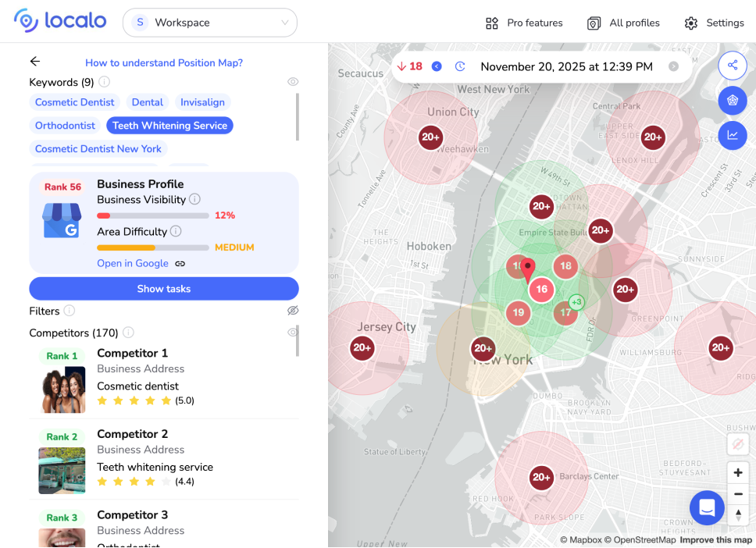Click the pentagon icon button on map
Viewport: 756px width, 548px height.
732,100
